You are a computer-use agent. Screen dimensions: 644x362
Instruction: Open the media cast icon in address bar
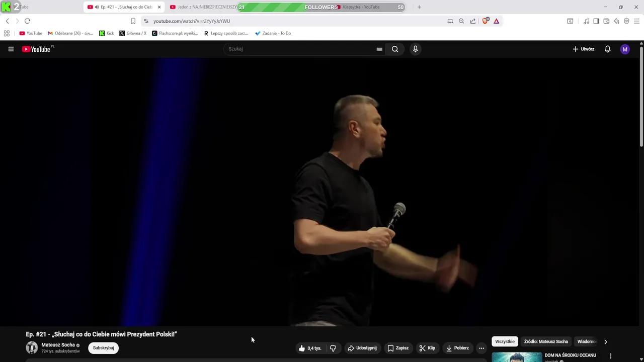point(450,21)
